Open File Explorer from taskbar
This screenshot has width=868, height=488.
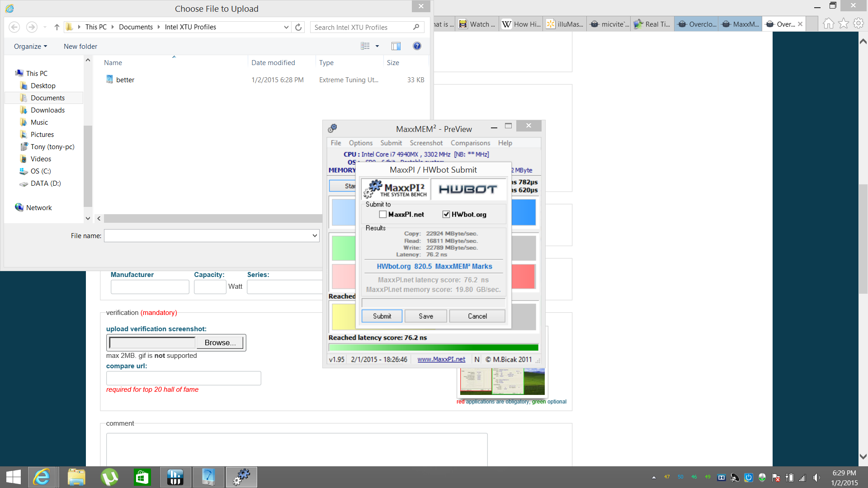tap(76, 477)
